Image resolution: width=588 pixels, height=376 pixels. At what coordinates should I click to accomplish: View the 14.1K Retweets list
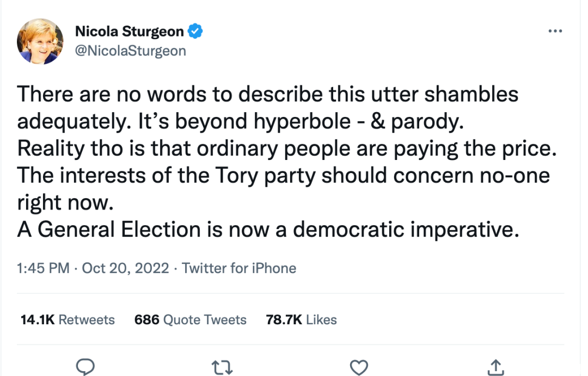click(68, 320)
